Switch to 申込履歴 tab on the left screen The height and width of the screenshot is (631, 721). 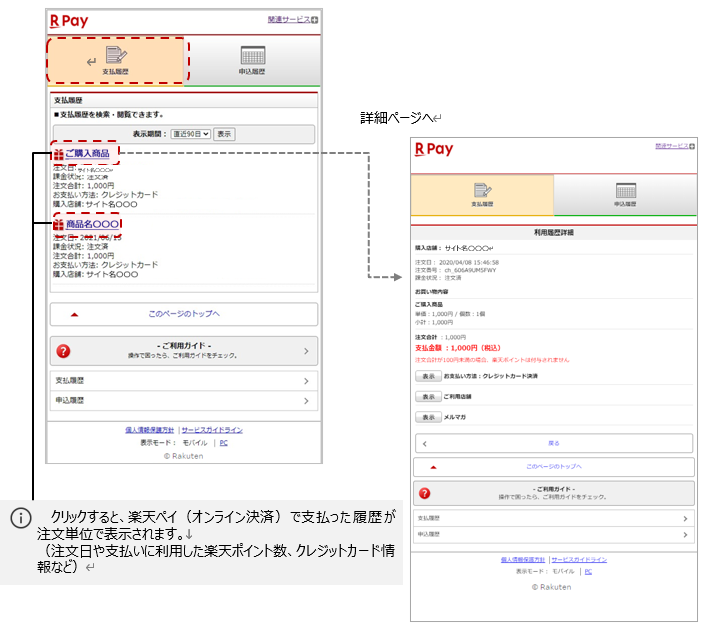click(x=252, y=62)
